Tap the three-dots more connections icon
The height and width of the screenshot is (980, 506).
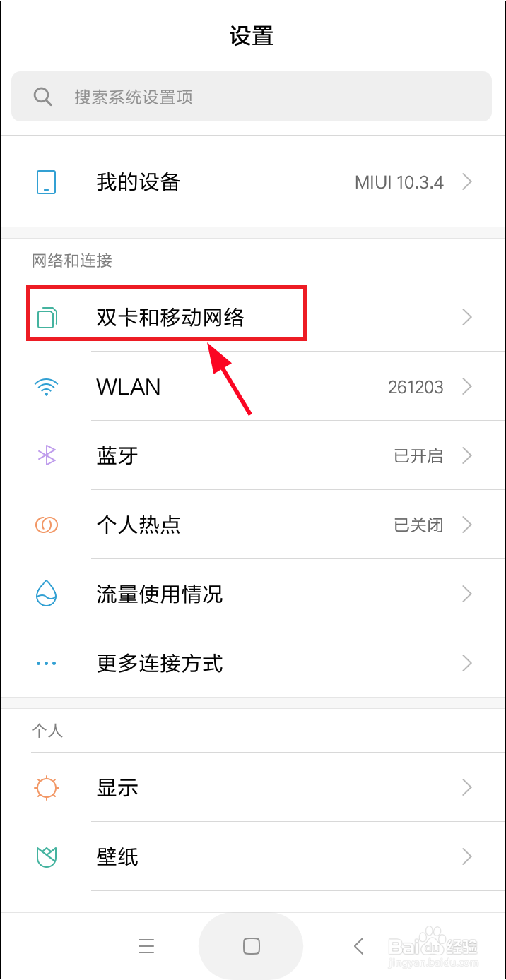47,664
